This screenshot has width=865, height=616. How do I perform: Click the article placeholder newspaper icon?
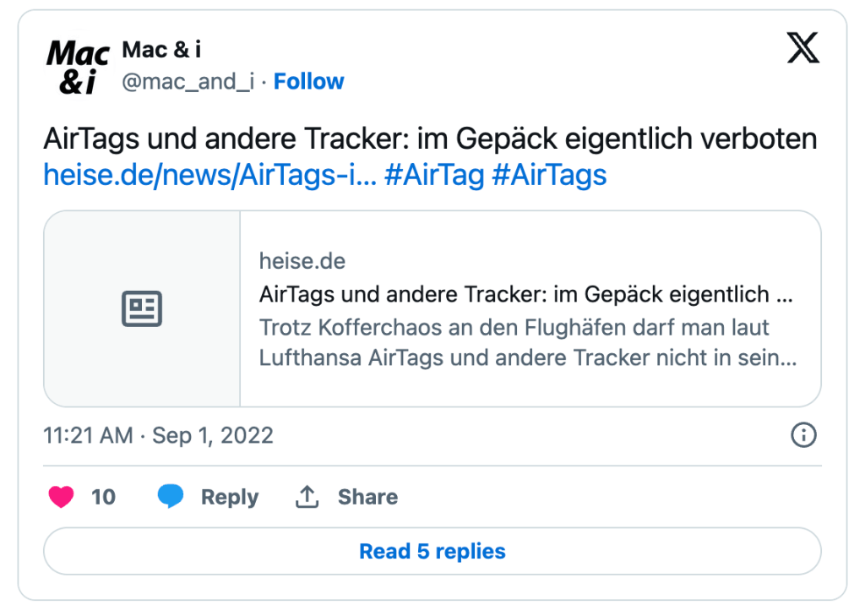click(x=142, y=308)
